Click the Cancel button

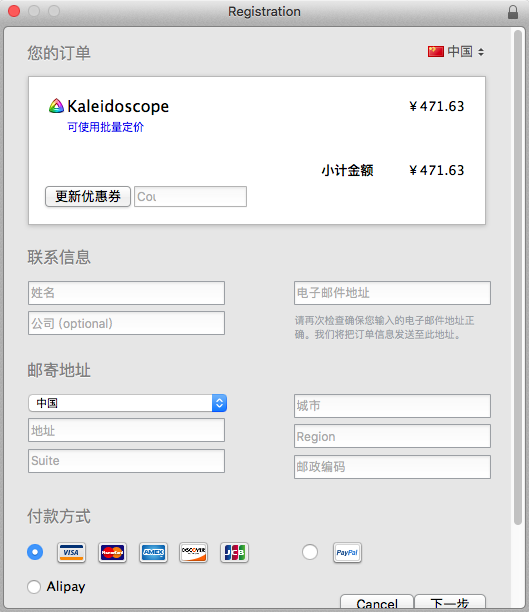click(x=377, y=603)
